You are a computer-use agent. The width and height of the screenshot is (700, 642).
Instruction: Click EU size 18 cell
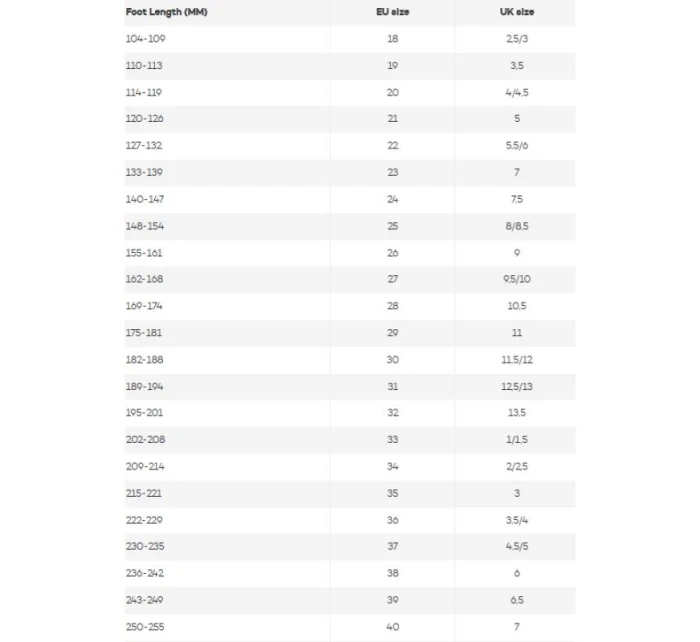(x=392, y=38)
